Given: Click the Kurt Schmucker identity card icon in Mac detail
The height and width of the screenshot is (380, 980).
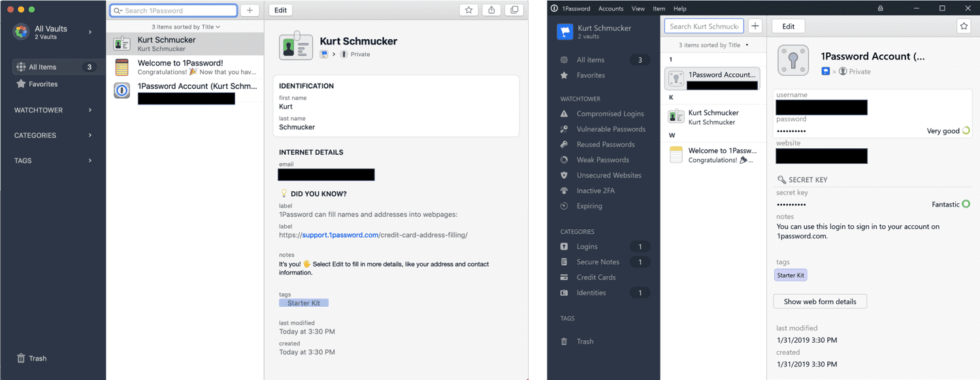Looking at the screenshot, I should click(296, 46).
